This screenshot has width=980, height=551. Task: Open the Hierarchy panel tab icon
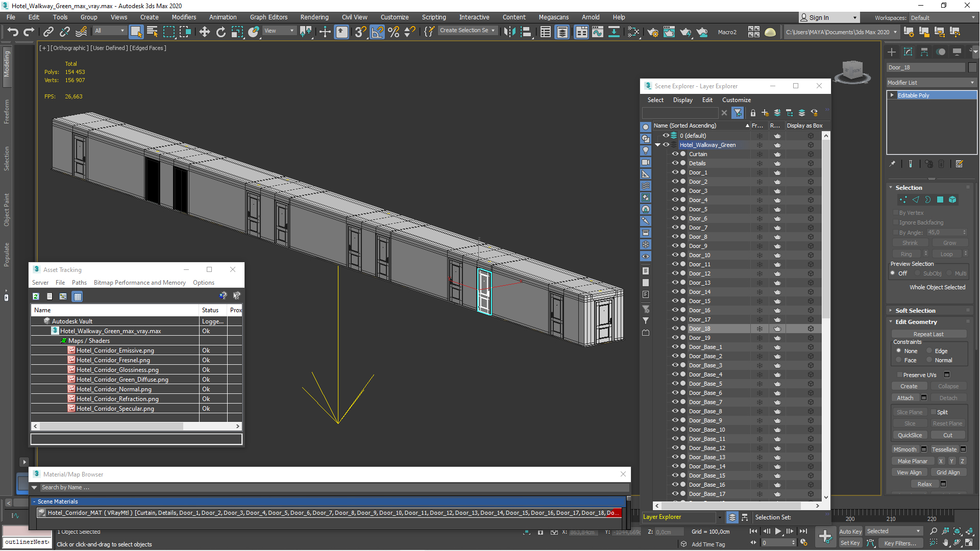pyautogui.click(x=924, y=52)
